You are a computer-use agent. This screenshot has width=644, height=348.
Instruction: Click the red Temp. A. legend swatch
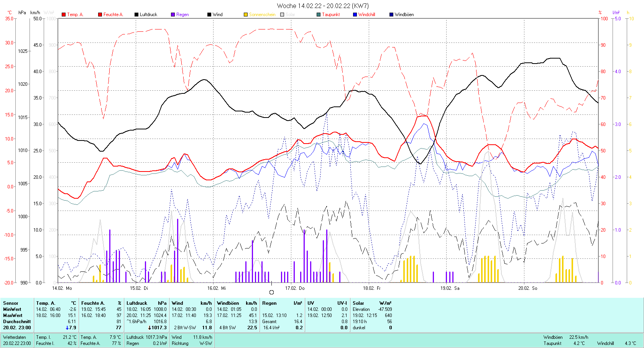[64, 15]
